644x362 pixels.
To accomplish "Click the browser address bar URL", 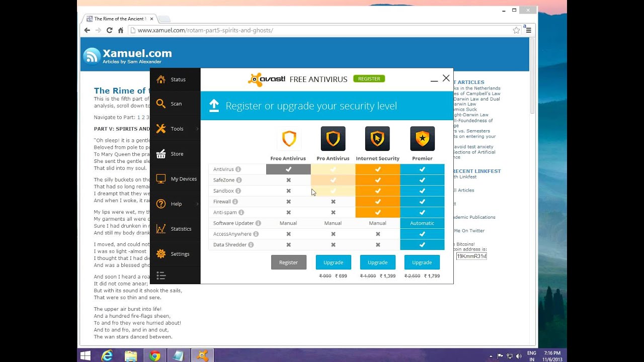I will pos(205,30).
